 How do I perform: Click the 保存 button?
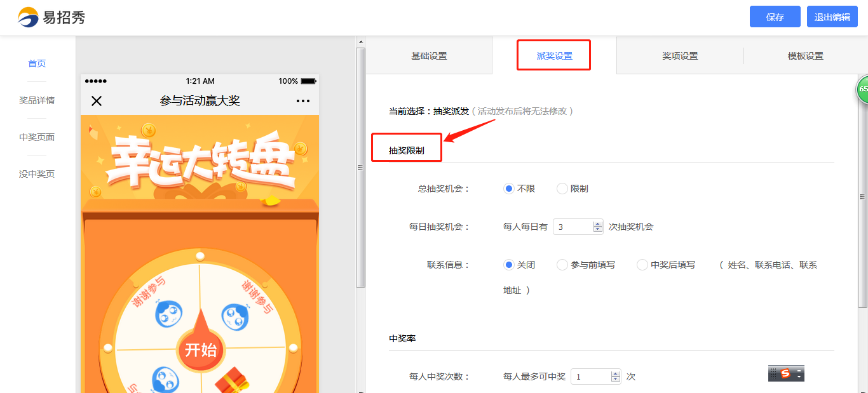(x=775, y=17)
